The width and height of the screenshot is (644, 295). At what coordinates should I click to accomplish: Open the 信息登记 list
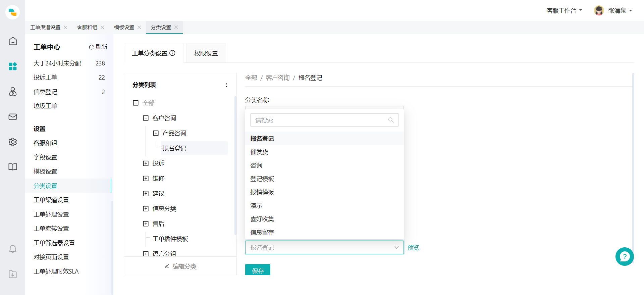[x=69, y=92]
